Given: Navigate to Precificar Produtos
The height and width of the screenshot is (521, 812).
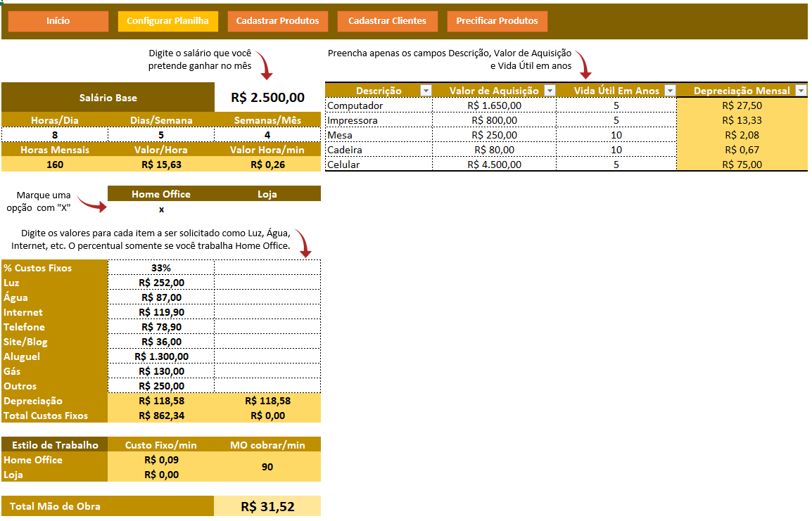Looking at the screenshot, I should click(x=497, y=21).
